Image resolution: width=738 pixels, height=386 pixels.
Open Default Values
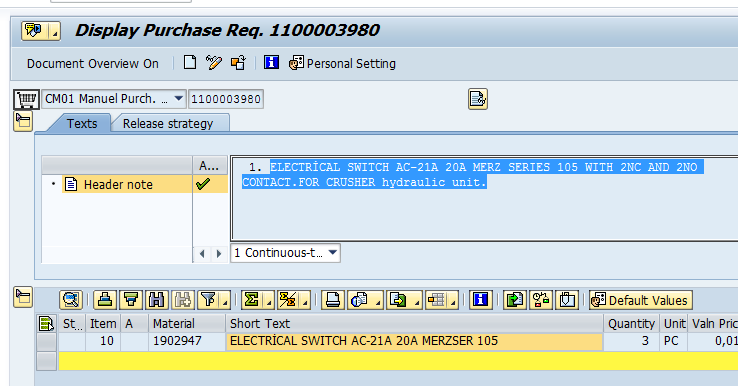641,300
